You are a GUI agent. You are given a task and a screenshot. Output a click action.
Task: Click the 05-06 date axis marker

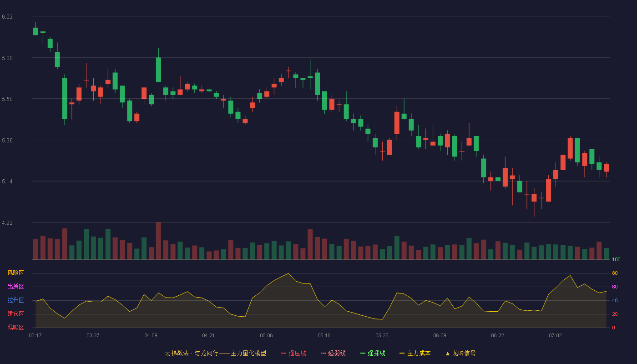[266, 335]
